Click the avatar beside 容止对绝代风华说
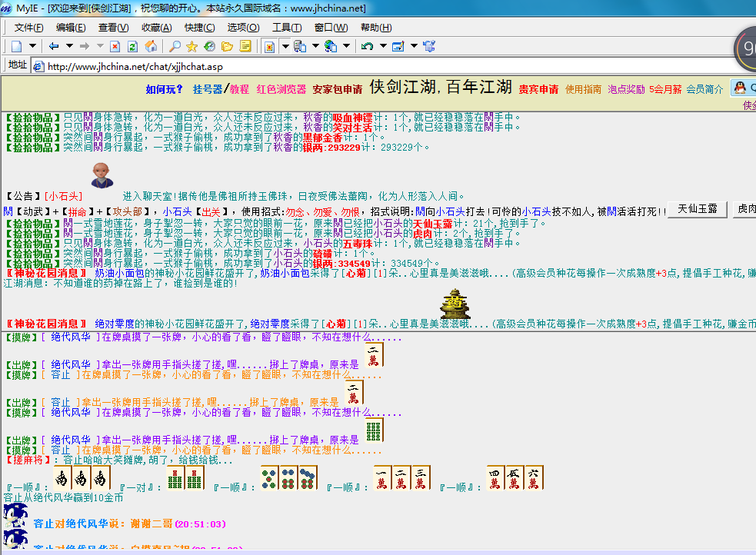 15,516
